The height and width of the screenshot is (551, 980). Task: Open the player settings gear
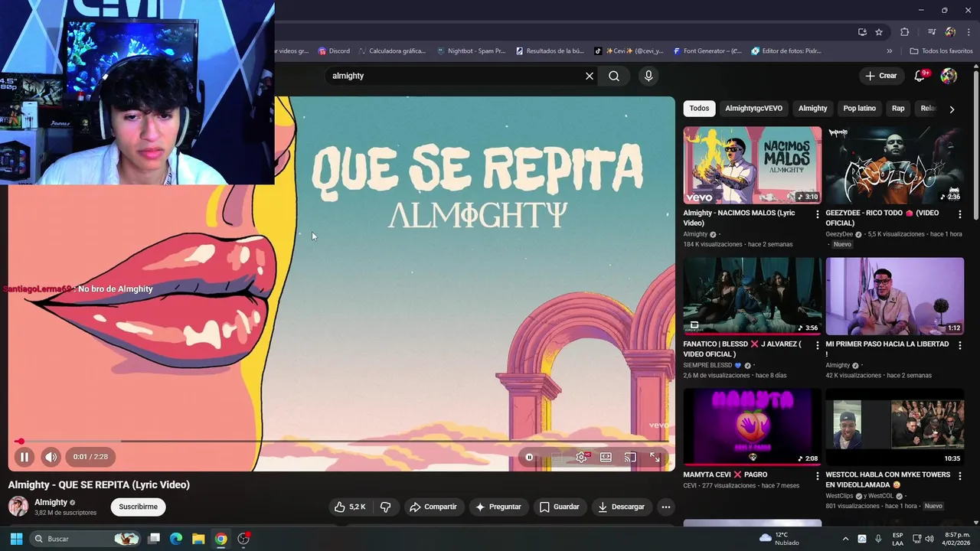(x=582, y=457)
